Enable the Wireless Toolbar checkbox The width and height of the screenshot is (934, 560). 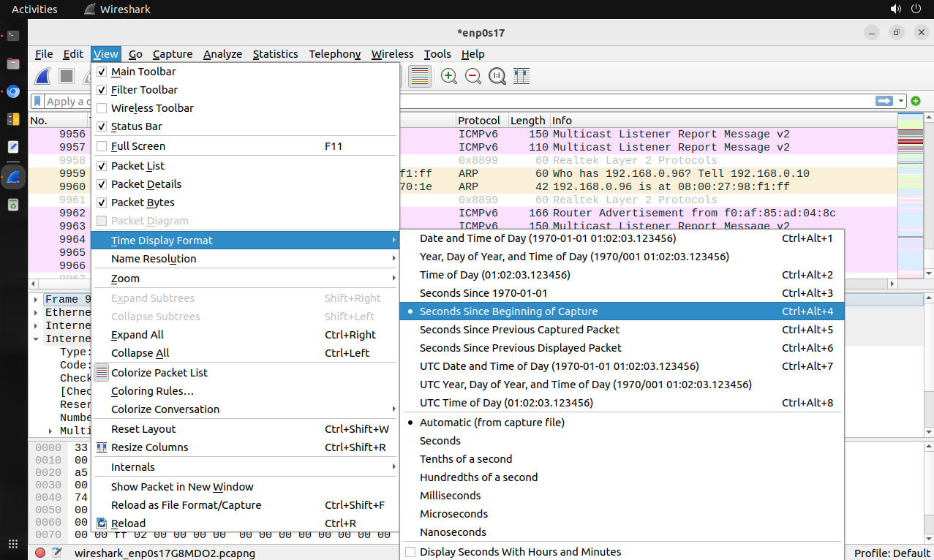point(102,108)
